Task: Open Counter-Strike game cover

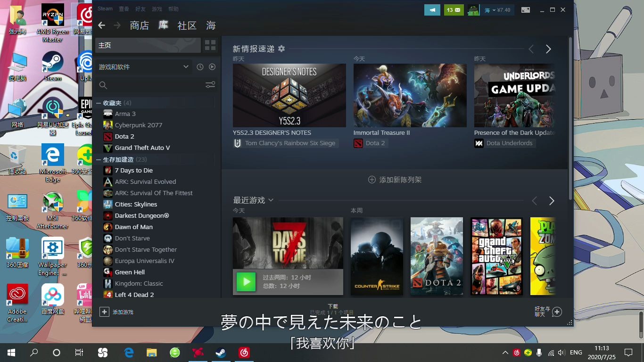Action: [377, 256]
